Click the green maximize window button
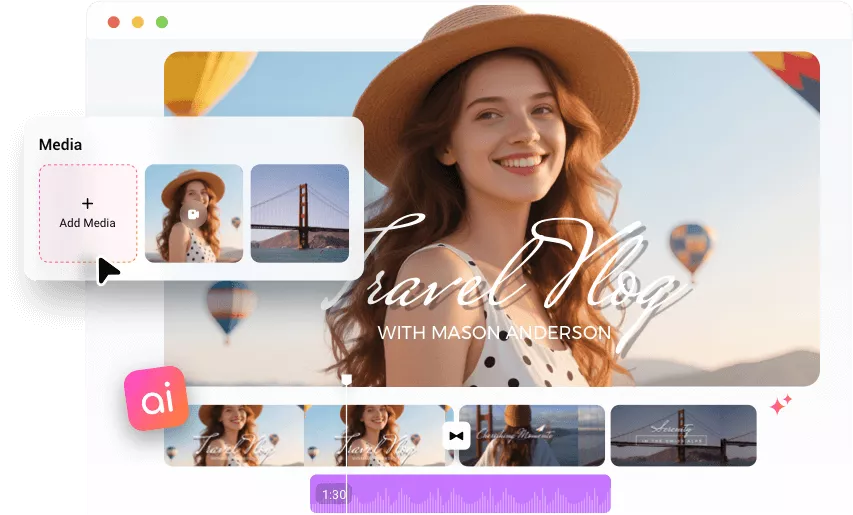The height and width of the screenshot is (515, 853). (162, 22)
